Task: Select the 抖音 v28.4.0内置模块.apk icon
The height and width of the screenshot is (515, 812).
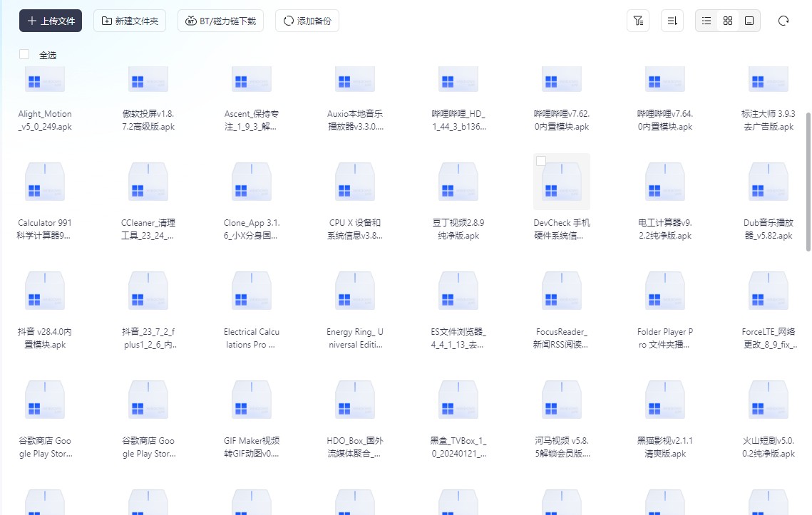Action: [x=45, y=291]
